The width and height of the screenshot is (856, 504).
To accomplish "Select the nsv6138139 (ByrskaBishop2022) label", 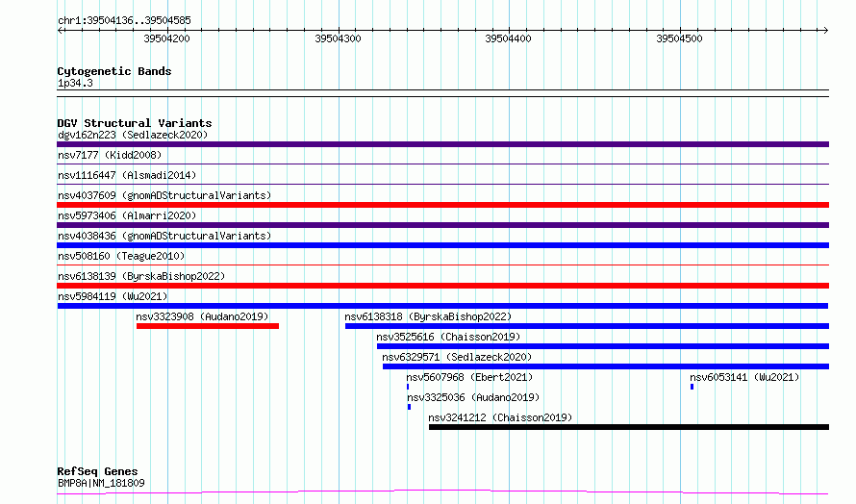I will click(x=141, y=276).
